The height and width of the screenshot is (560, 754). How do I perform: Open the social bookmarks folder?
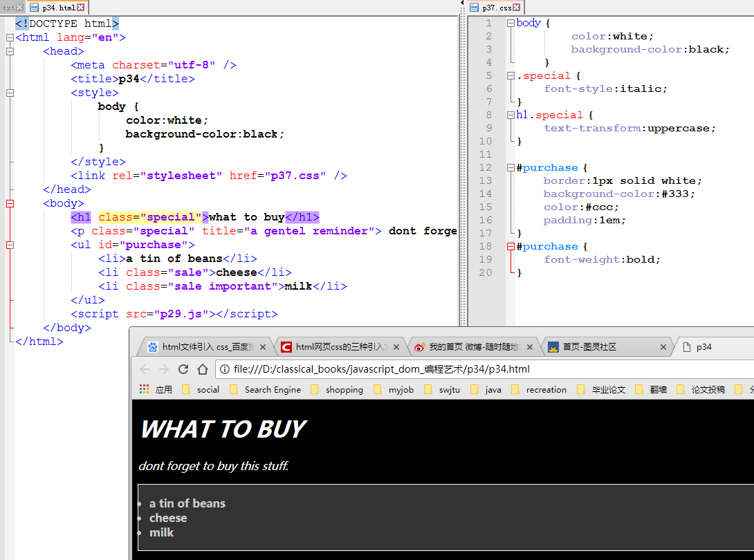coord(201,389)
